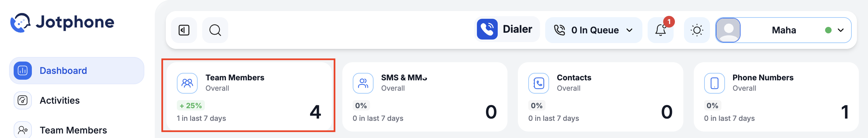The height and width of the screenshot is (138, 868).
Task: Click the green online status indicator
Action: (828, 30)
